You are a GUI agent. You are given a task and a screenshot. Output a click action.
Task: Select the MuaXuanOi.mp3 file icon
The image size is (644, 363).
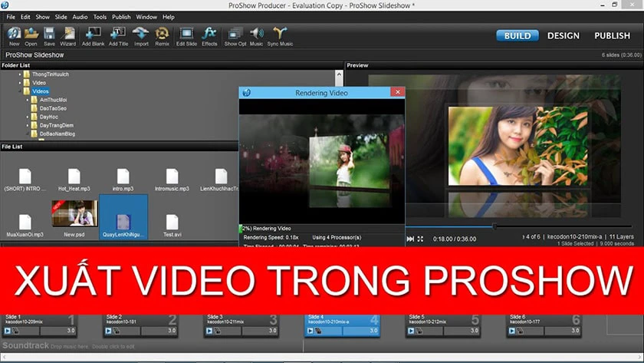(x=25, y=223)
